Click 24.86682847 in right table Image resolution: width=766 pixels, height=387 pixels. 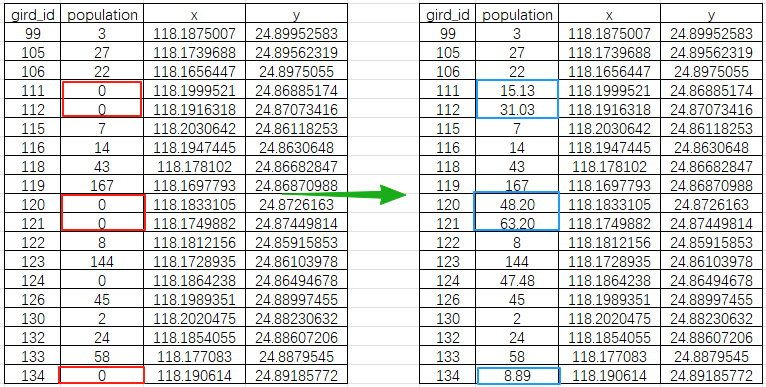click(x=711, y=166)
